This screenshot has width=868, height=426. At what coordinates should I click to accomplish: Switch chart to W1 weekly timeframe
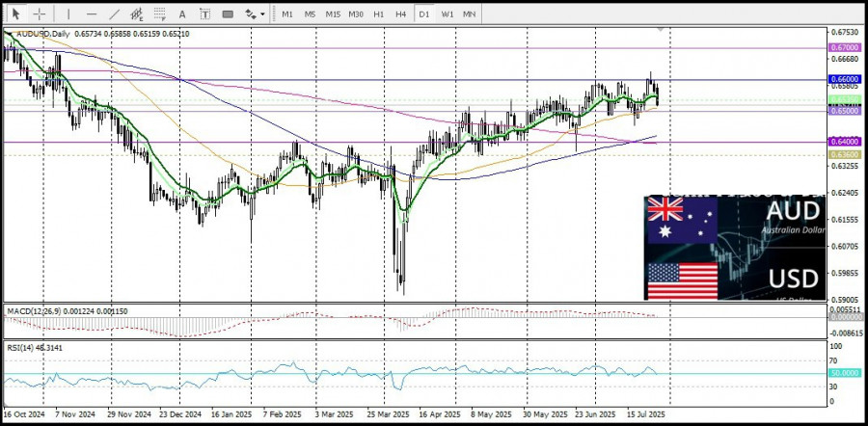448,13
